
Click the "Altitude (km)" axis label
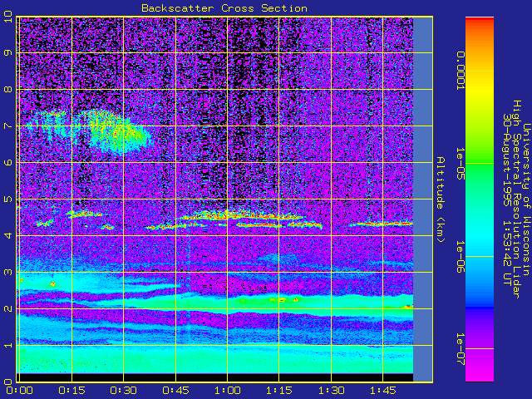tap(440, 199)
